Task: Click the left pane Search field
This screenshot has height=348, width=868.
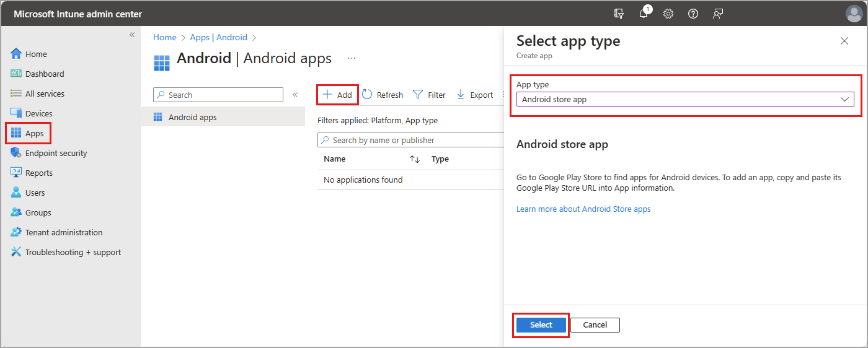Action: (218, 95)
